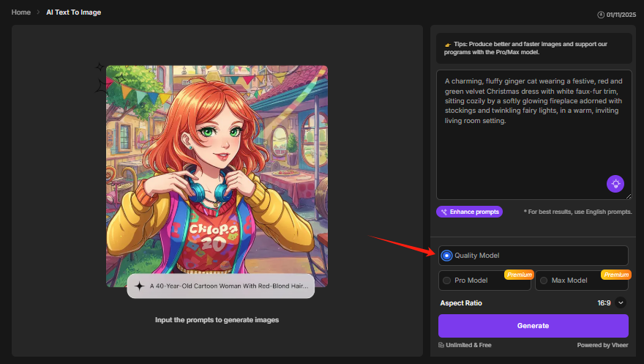644x364 pixels.
Task: Click the icon beside Unlimited & Free
Action: tap(441, 345)
